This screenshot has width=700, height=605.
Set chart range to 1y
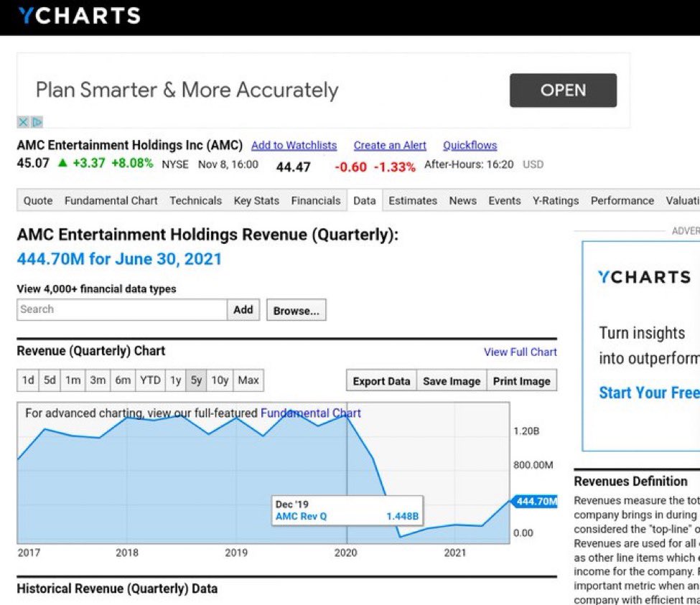point(175,380)
